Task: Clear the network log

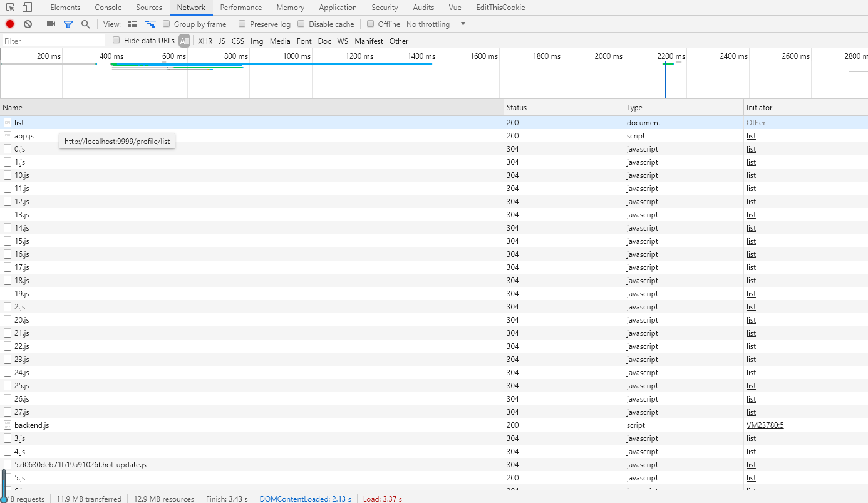Action: (28, 24)
